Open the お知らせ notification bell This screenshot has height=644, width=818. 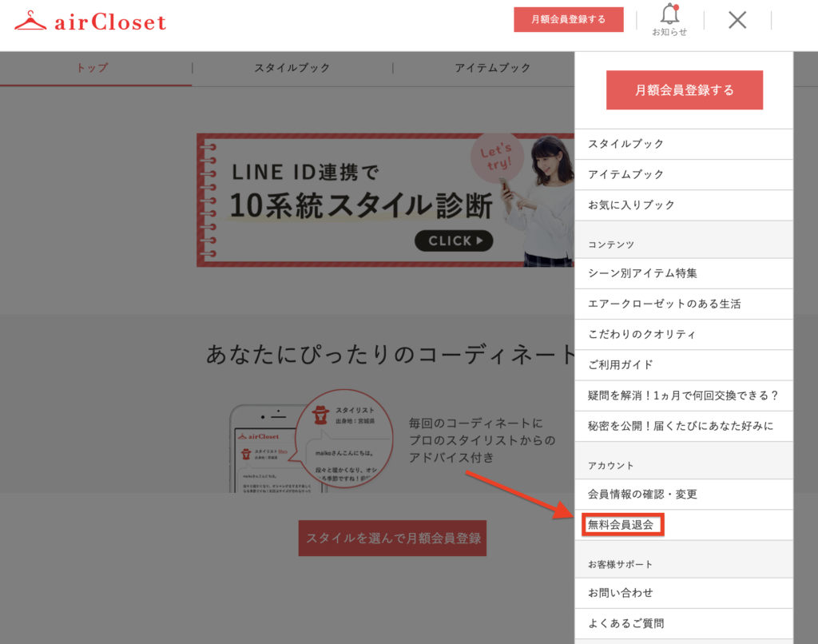tap(669, 20)
